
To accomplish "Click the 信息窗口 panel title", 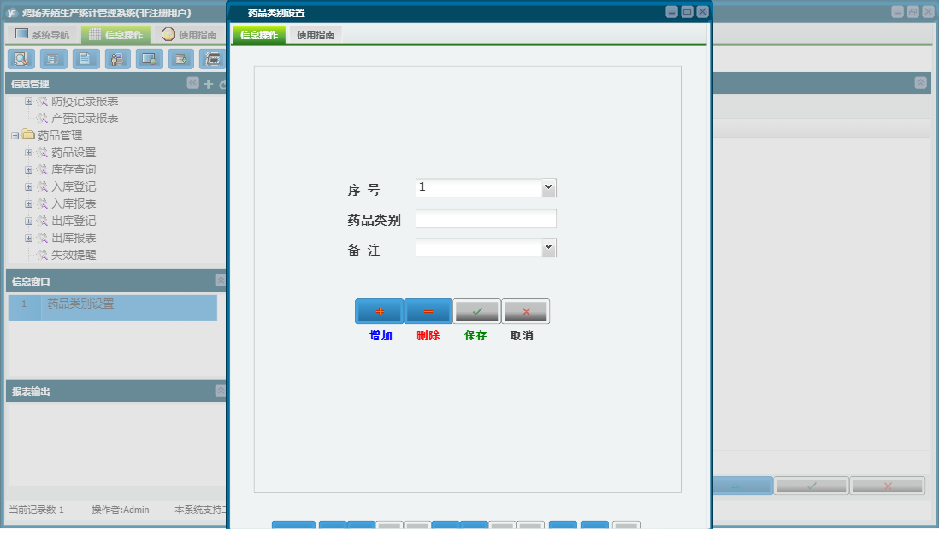I will click(31, 281).
